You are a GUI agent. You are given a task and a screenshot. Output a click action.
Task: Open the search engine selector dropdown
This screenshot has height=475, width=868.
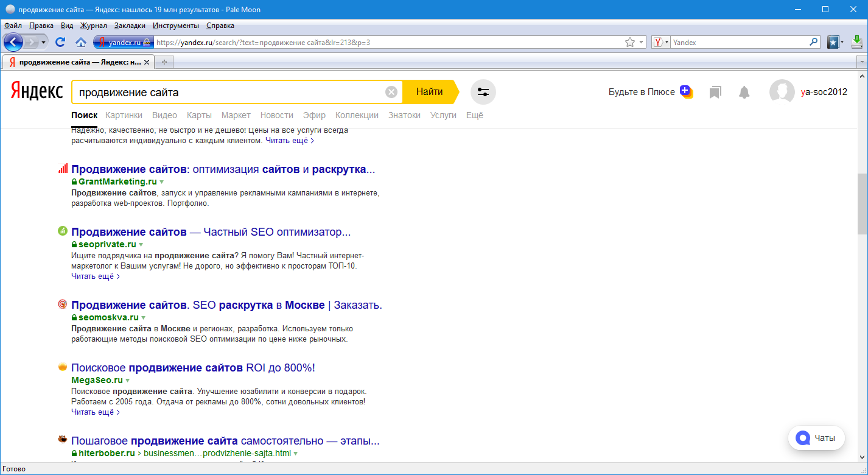click(x=661, y=43)
